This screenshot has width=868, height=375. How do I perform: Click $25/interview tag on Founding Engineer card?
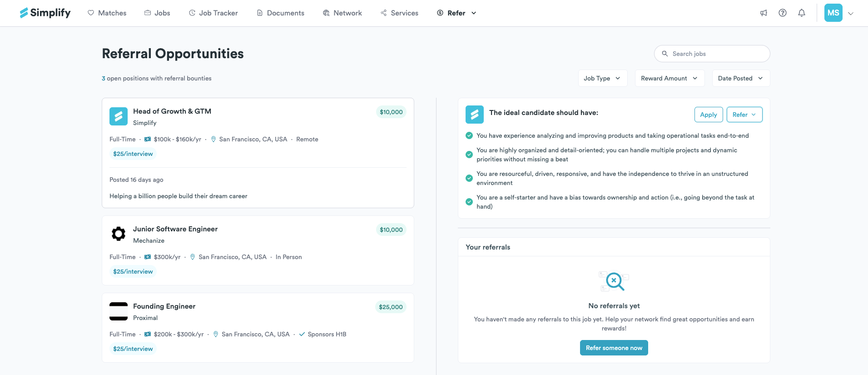[133, 349]
